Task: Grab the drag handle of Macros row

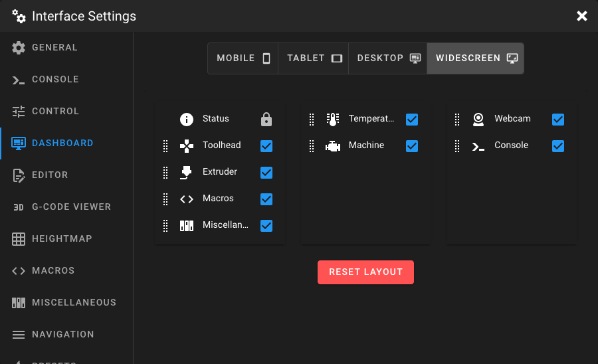Action: pos(165,199)
